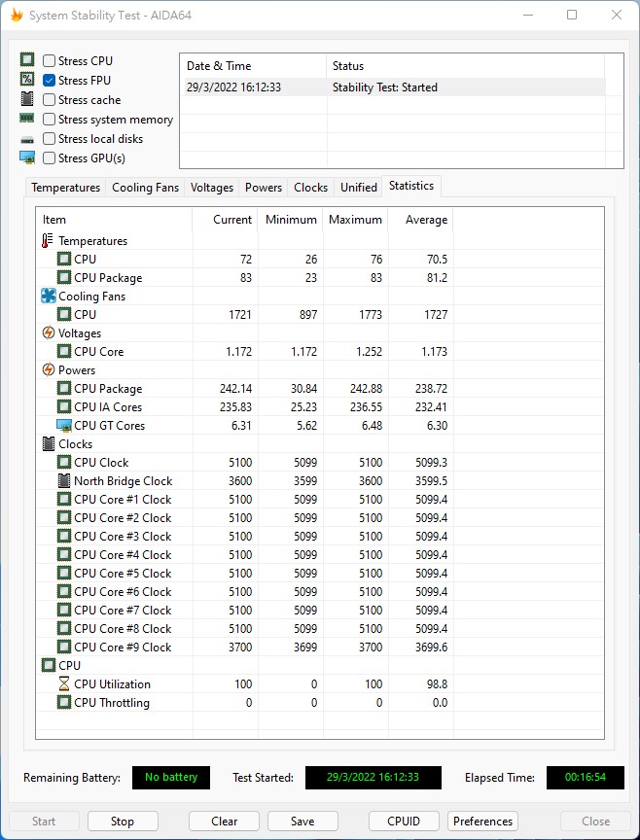The image size is (640, 840).
Task: Click the icon beside CPU IA Cores
Action: coord(64,406)
